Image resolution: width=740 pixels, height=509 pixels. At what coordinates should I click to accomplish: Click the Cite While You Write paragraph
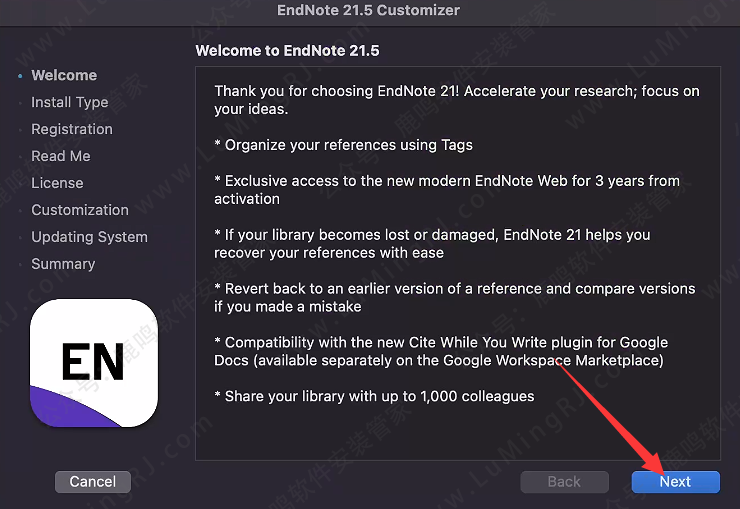tap(441, 351)
